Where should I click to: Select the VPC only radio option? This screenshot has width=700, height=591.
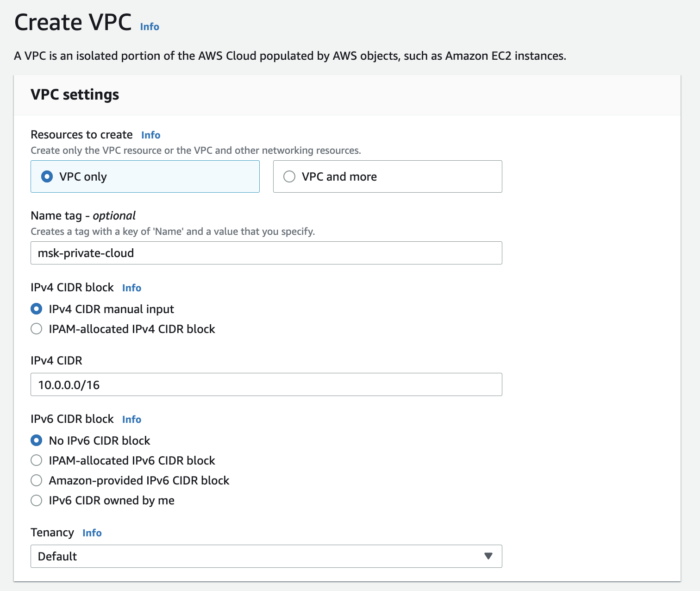[x=47, y=176]
